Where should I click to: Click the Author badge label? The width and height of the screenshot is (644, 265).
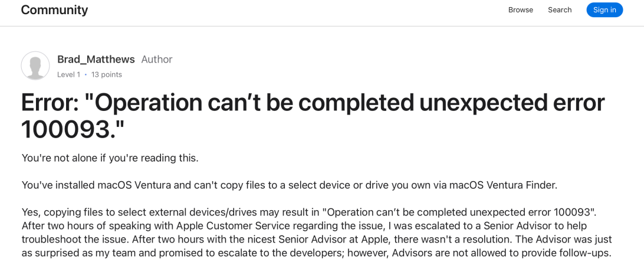157,60
